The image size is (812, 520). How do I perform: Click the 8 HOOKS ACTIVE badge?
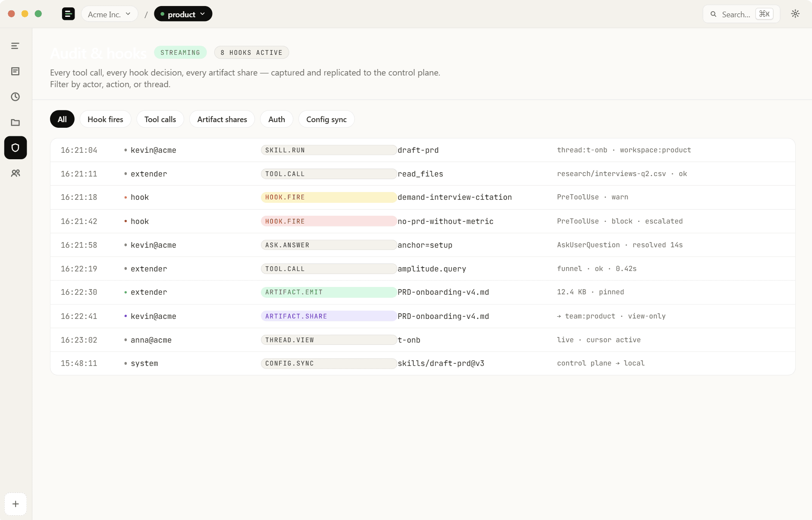click(x=251, y=53)
